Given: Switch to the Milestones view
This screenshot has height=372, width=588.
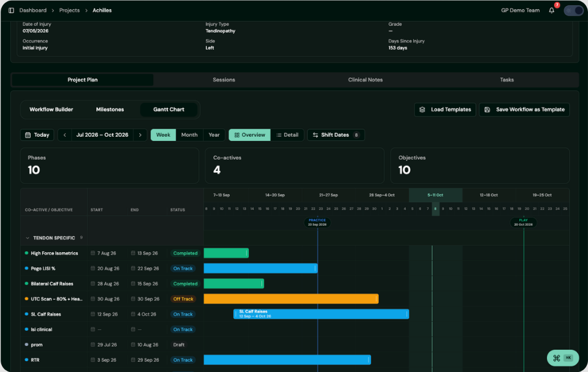Looking at the screenshot, I should click(x=110, y=110).
